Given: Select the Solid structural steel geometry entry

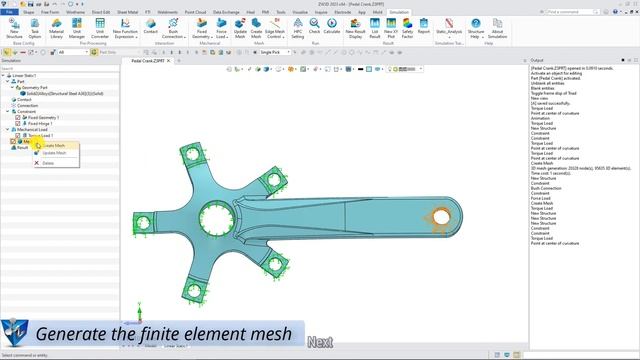Looking at the screenshot, I should [x=64, y=93].
